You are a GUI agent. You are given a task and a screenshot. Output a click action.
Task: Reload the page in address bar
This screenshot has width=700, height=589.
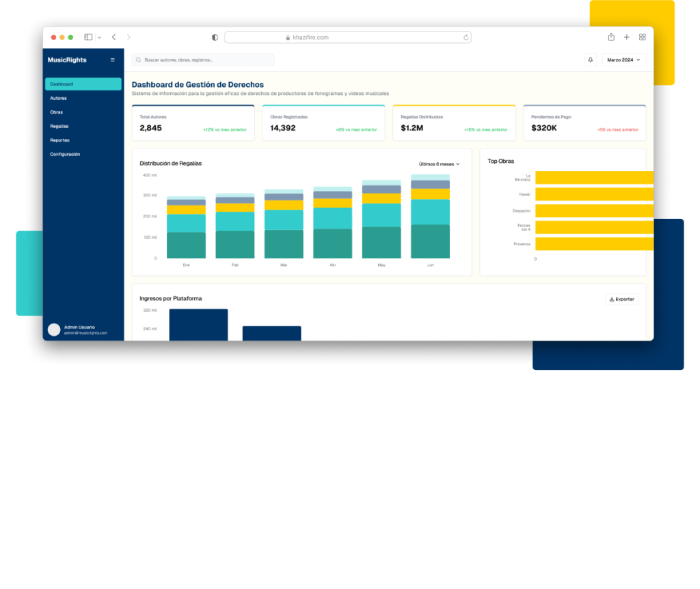pyautogui.click(x=466, y=38)
